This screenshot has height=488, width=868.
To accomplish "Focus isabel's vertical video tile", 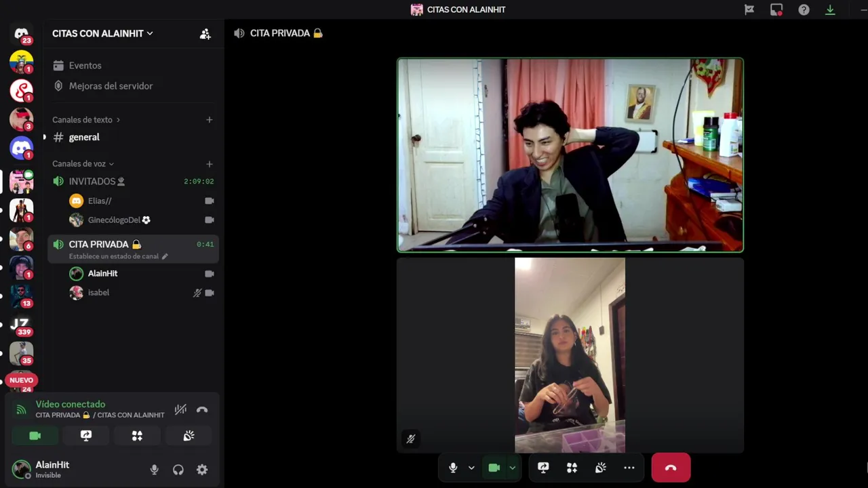I will tap(570, 355).
